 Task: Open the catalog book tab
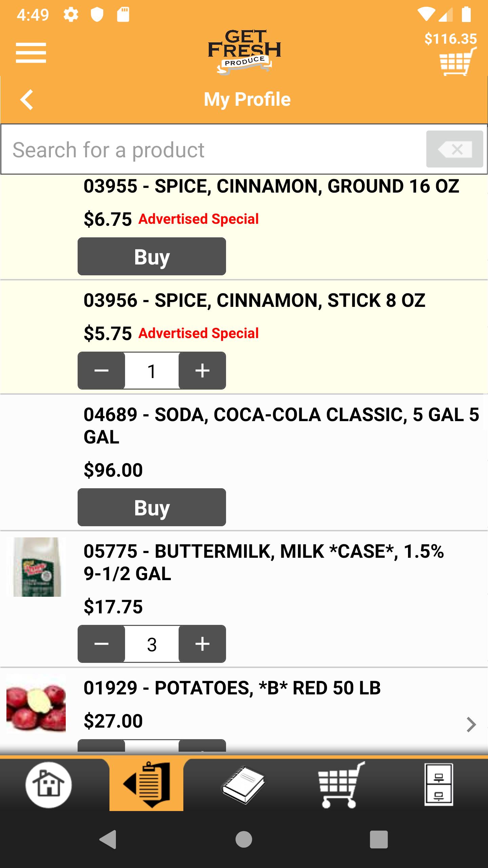[x=243, y=785]
